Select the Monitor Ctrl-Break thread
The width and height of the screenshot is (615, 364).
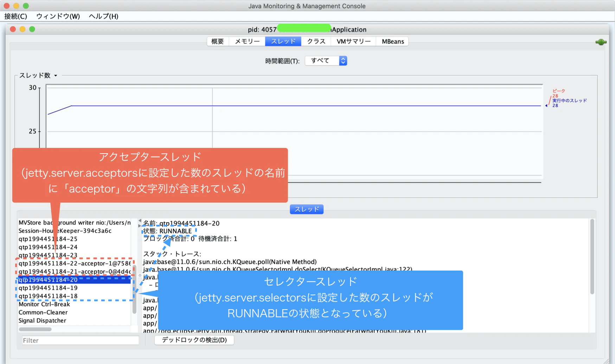coord(75,304)
